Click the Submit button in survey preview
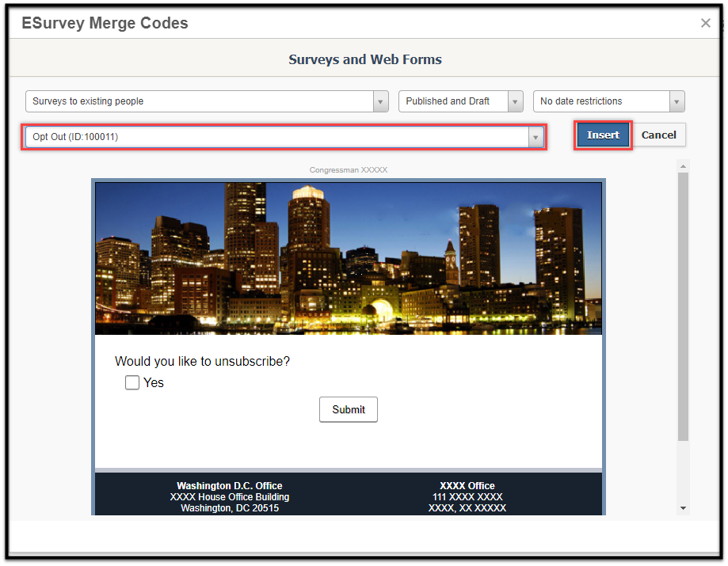Screen dimensions: 728x566 click(x=349, y=409)
